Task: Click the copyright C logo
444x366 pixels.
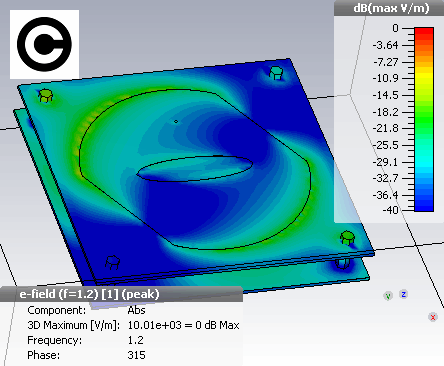Action: tap(44, 44)
